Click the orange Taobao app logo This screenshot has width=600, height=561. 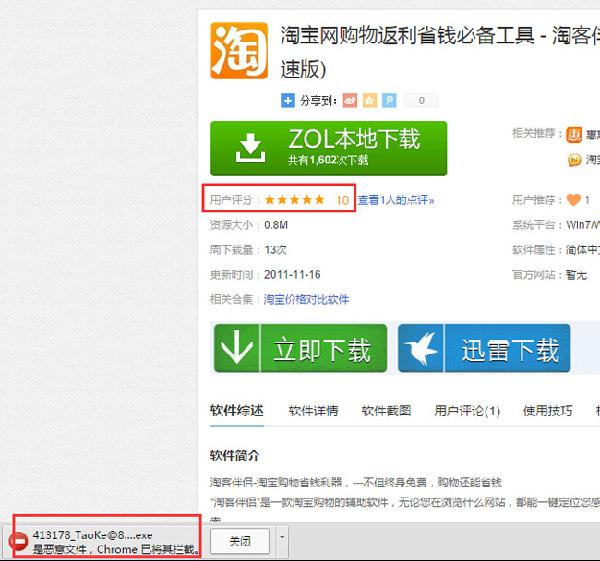tap(239, 51)
